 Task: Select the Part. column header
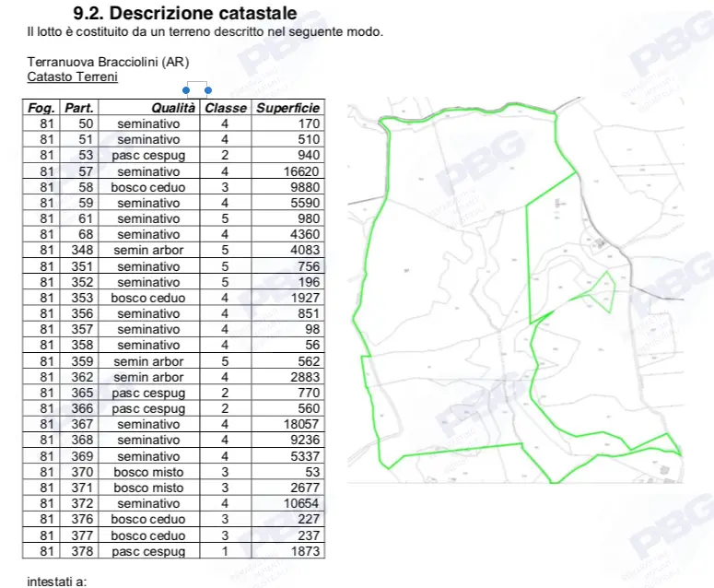(x=79, y=108)
